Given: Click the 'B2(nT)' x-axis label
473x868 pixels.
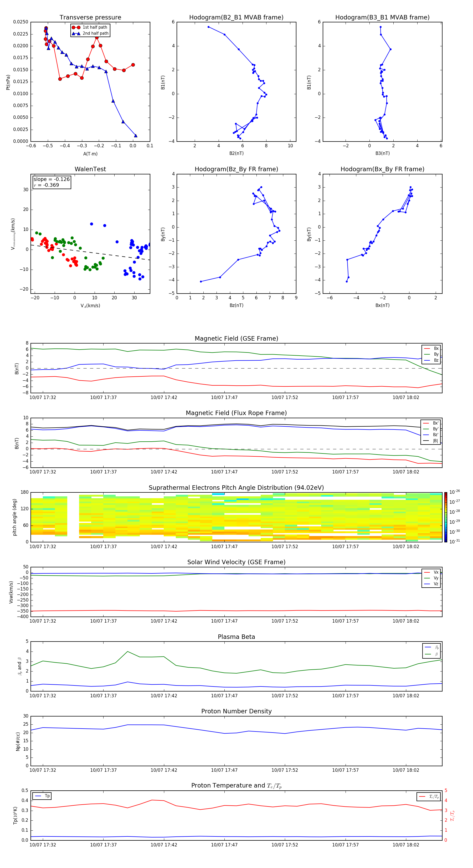Looking at the screenshot, I should click(x=236, y=153).
